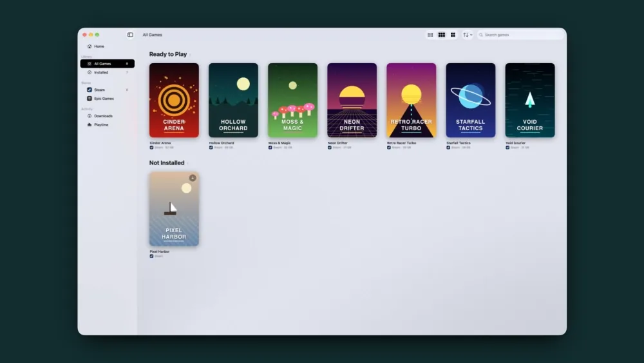Open the Cinder Arena cover
Image resolution: width=644 pixels, height=363 pixels.
coord(174,101)
